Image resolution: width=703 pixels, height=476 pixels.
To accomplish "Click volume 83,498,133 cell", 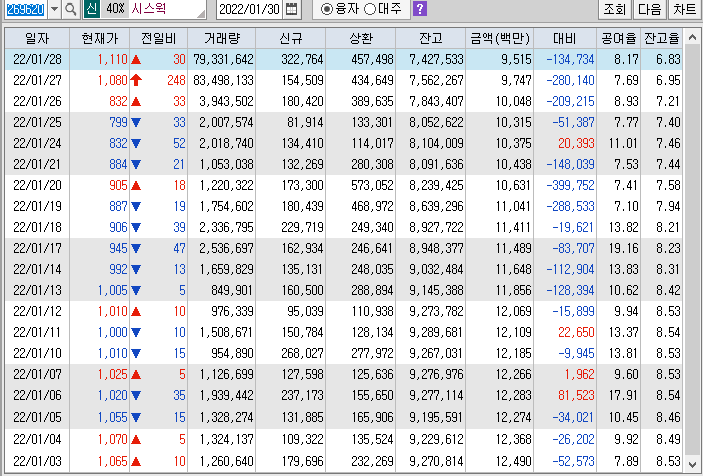I will tap(223, 80).
